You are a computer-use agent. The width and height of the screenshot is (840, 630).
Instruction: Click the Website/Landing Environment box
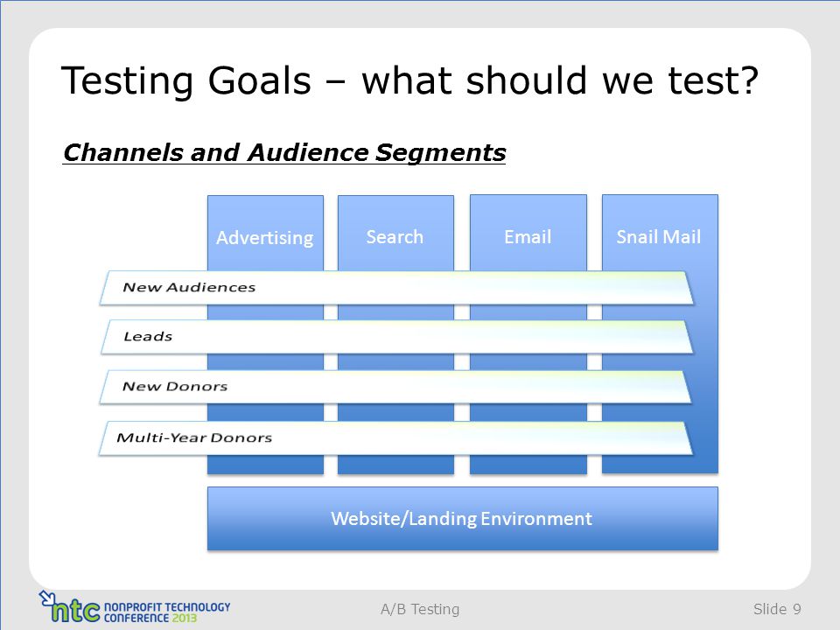click(462, 519)
